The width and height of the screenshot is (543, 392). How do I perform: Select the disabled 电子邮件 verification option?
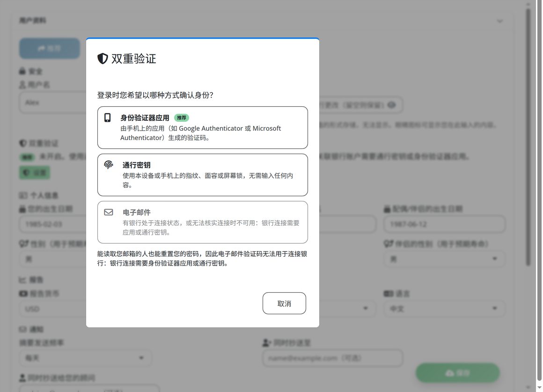(203, 222)
